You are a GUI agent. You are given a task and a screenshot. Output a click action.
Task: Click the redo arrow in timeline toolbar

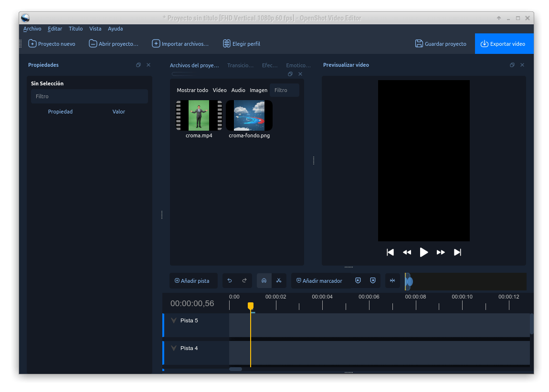point(244,281)
